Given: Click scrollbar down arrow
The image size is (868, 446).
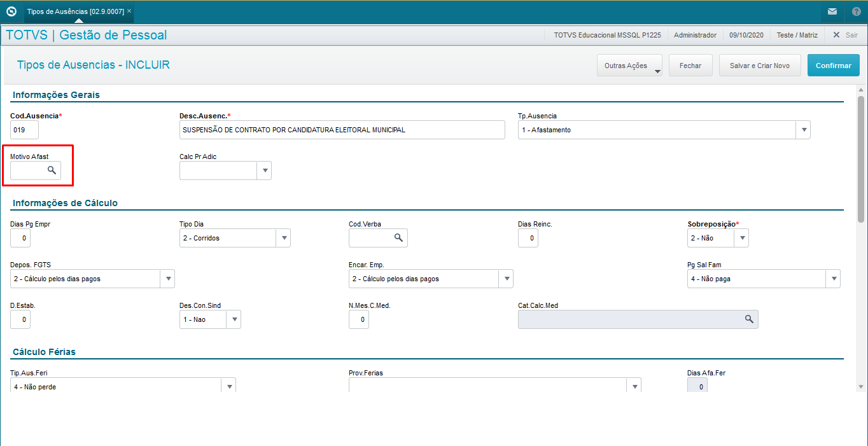Looking at the screenshot, I should tap(861, 386).
